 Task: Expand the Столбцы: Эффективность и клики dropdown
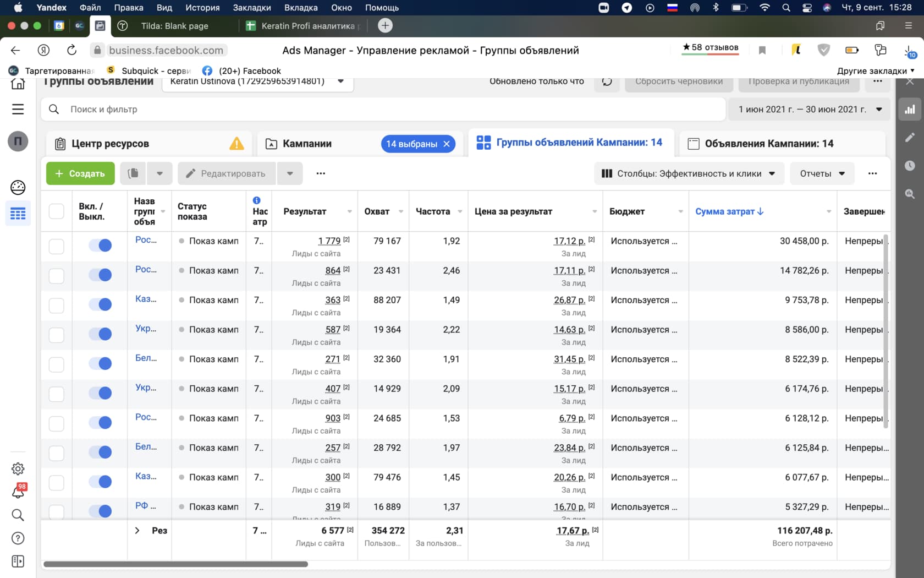click(x=688, y=173)
